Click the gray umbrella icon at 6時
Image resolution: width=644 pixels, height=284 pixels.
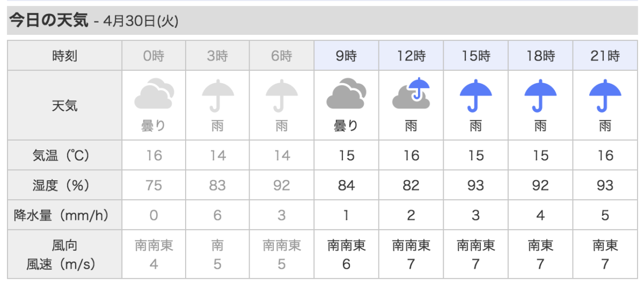click(x=282, y=95)
